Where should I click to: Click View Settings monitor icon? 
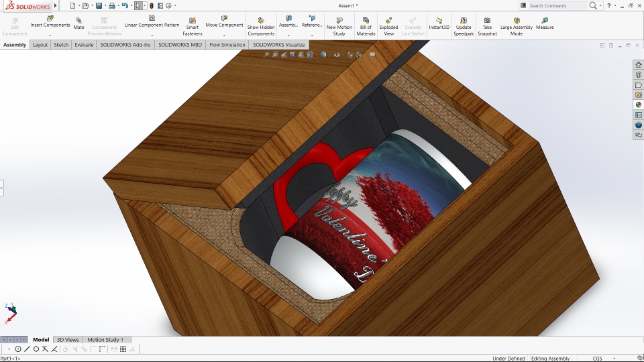pyautogui.click(x=372, y=54)
